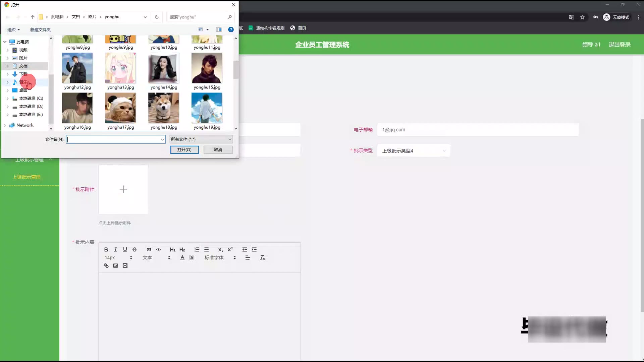Image resolution: width=644 pixels, height=362 pixels.
Task: Select 上级批示管理 sidebar submenu item
Action: pyautogui.click(x=26, y=177)
